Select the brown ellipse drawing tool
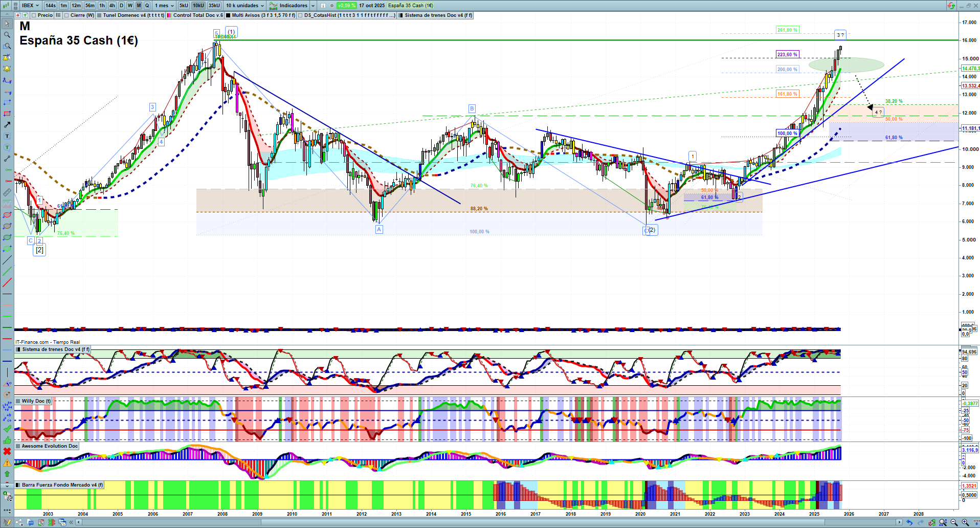This screenshot has width=980, height=528. [7, 226]
